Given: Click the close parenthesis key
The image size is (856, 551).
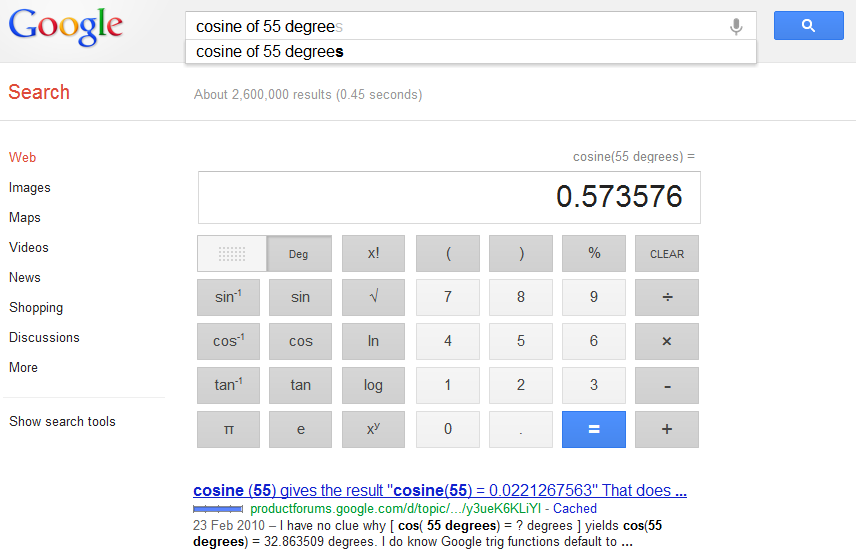Looking at the screenshot, I should (x=521, y=253).
